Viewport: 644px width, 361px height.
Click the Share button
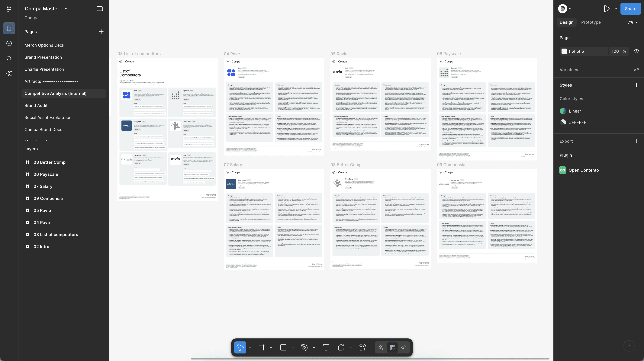tap(630, 9)
